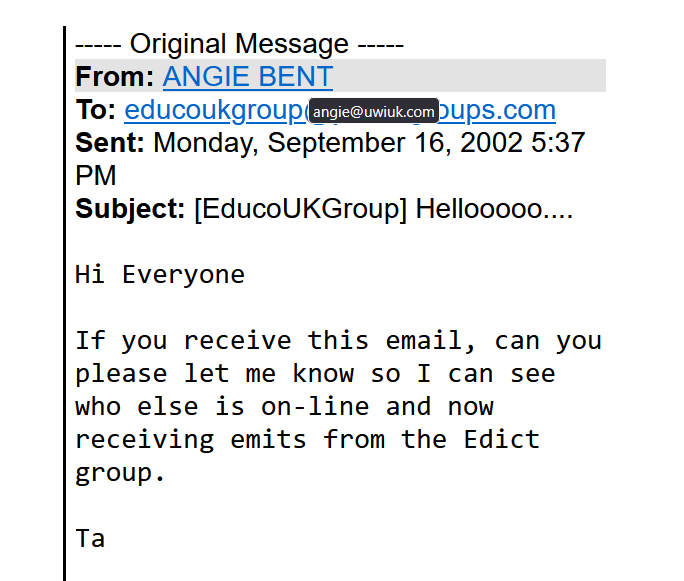
Task: Click the vertical quote bar at left
Action: click(x=65, y=300)
